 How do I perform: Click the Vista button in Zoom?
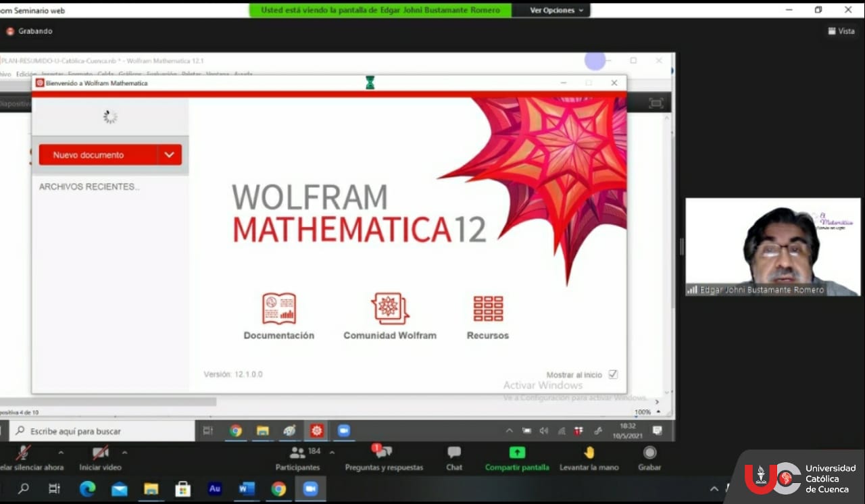tap(841, 31)
